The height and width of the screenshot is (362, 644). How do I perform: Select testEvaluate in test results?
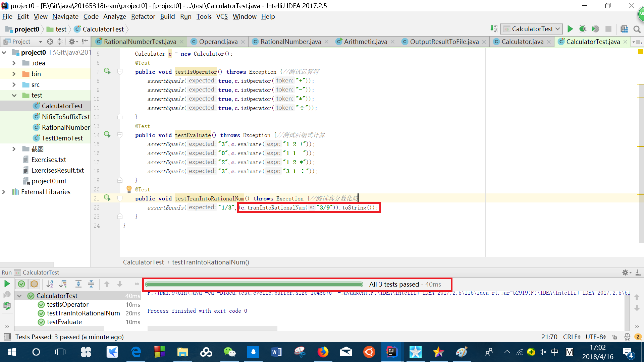click(x=64, y=322)
